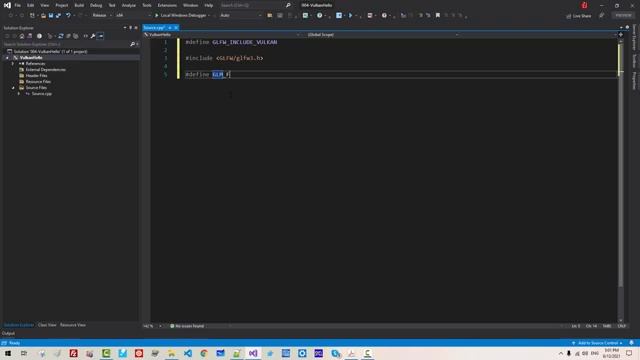Open the Chrome taskbar icon
Image resolution: width=640 pixels, height=360 pixels.
tap(204, 353)
